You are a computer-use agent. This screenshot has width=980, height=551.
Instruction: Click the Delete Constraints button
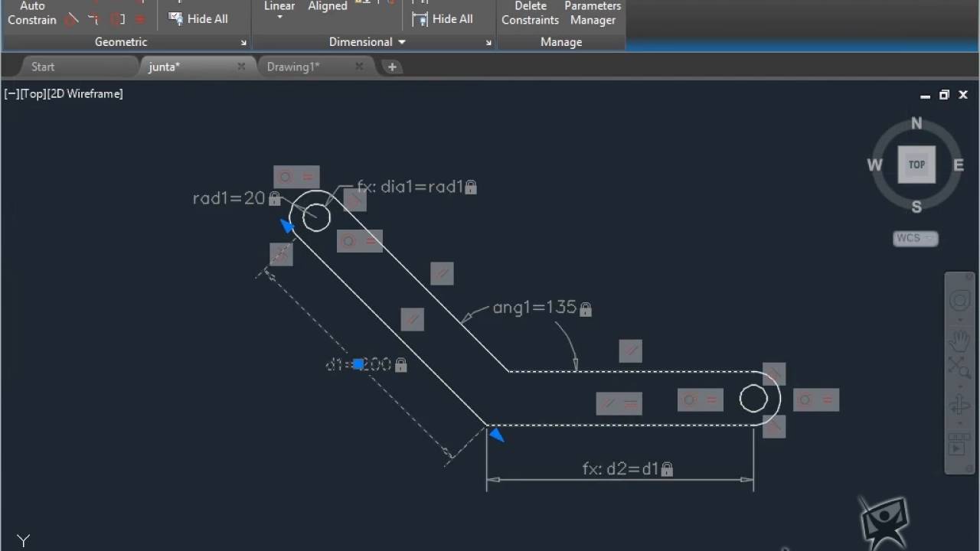[530, 13]
